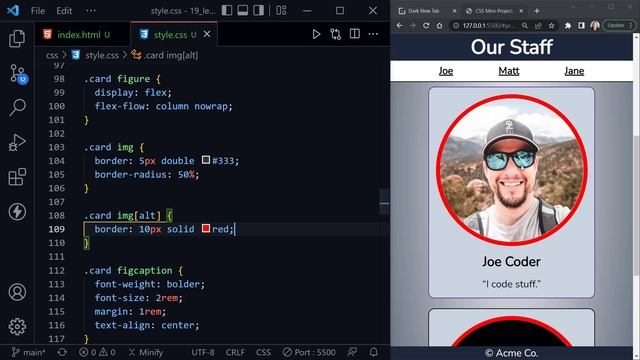Toggle the bottom panel layout icon
Image resolution: width=640 pixels, height=360 pixels.
242,11
